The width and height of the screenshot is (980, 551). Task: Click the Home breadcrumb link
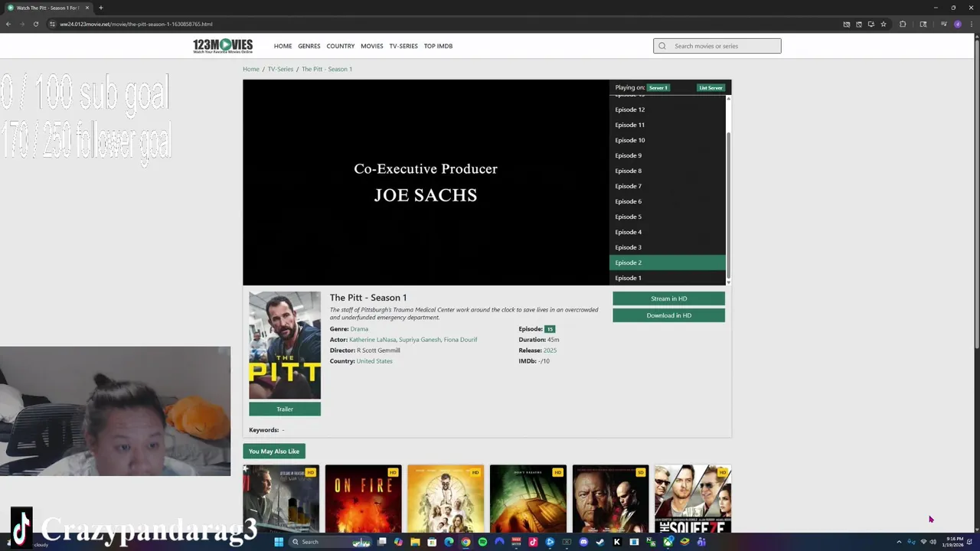coord(251,69)
